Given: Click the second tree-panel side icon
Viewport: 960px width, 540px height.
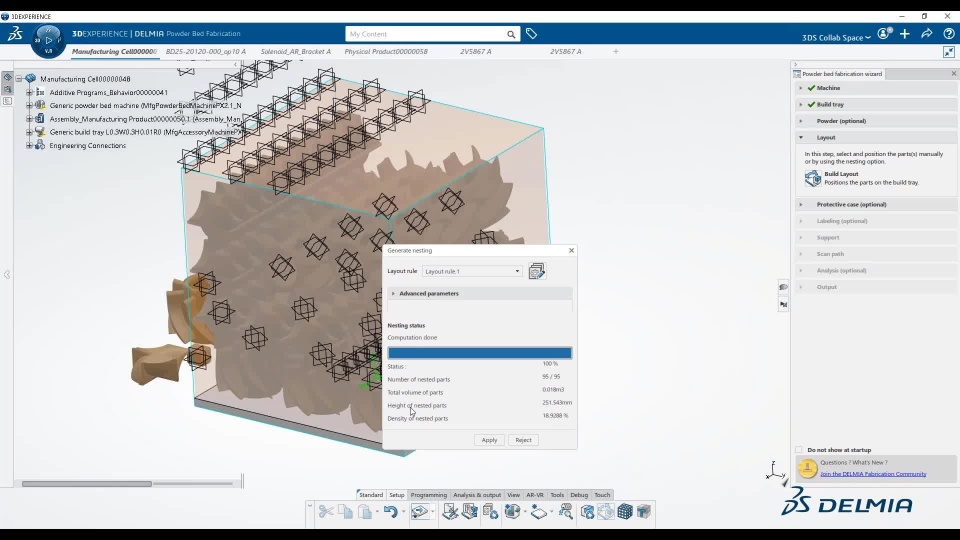Looking at the screenshot, I should click(x=7, y=89).
